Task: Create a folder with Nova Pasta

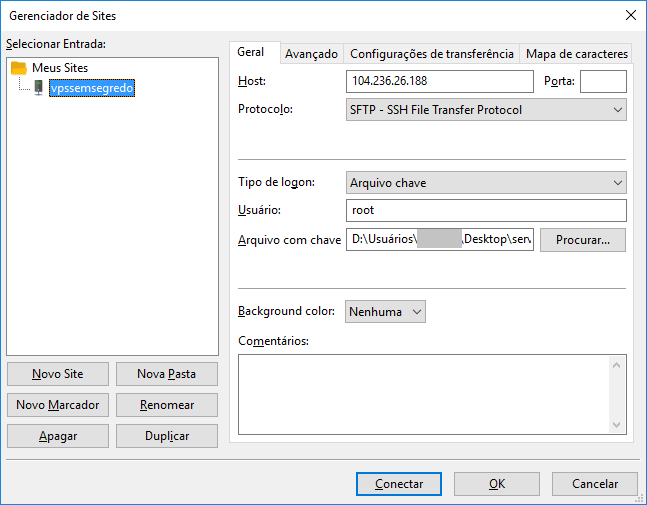Action: [166, 374]
